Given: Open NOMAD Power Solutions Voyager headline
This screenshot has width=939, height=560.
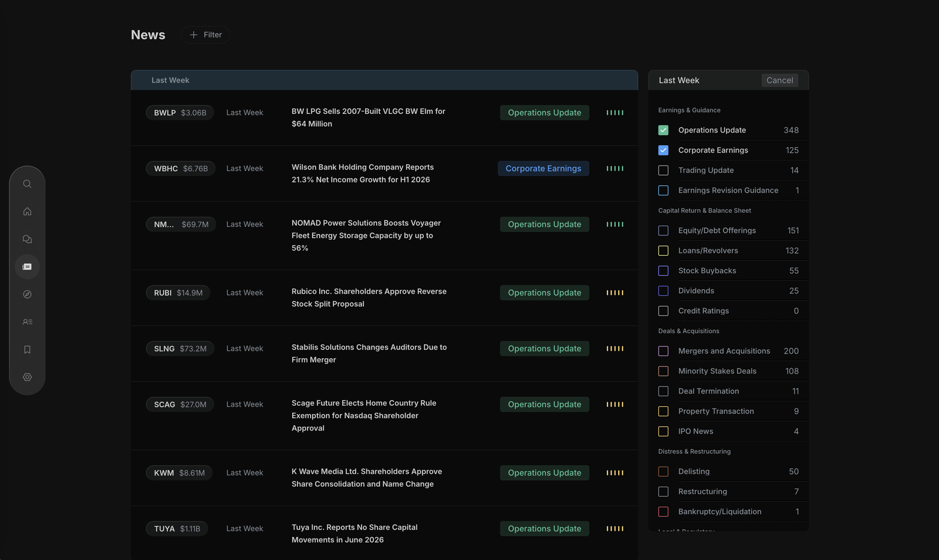Looking at the screenshot, I should click(x=366, y=236).
